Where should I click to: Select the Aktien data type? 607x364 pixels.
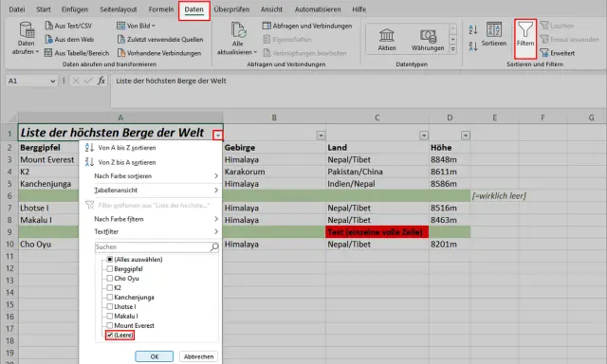click(x=387, y=40)
